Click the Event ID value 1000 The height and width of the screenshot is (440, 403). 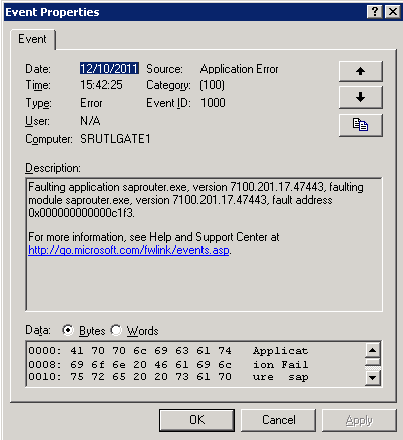click(213, 103)
